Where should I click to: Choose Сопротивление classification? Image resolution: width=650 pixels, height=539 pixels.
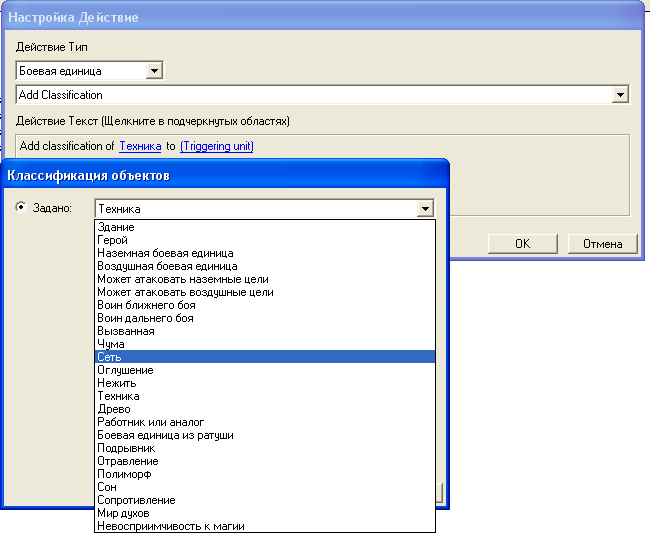[x=265, y=500]
